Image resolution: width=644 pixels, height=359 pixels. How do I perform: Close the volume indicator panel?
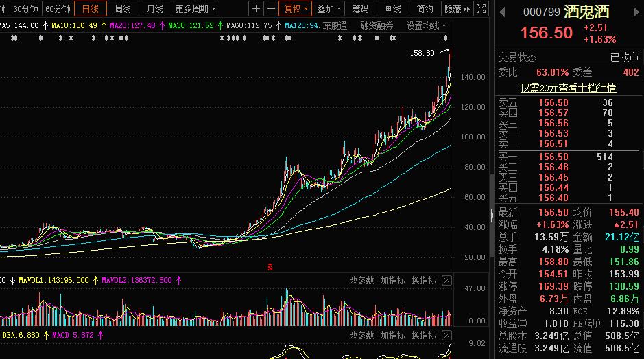pos(446,280)
